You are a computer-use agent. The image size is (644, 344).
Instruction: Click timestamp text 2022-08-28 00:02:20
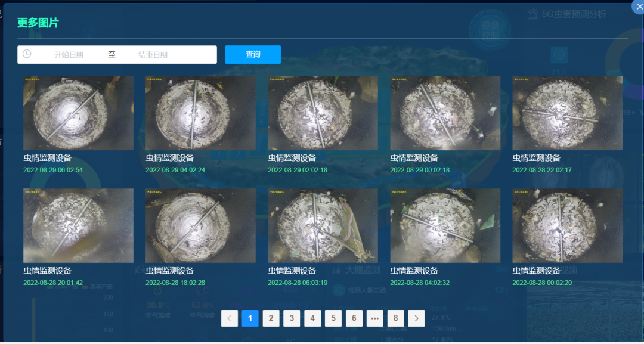point(542,283)
